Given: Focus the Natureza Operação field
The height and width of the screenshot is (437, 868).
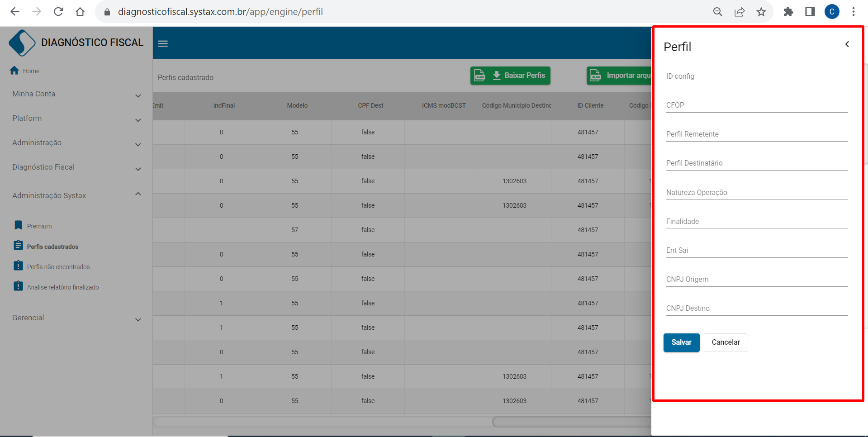Looking at the screenshot, I should (x=757, y=192).
